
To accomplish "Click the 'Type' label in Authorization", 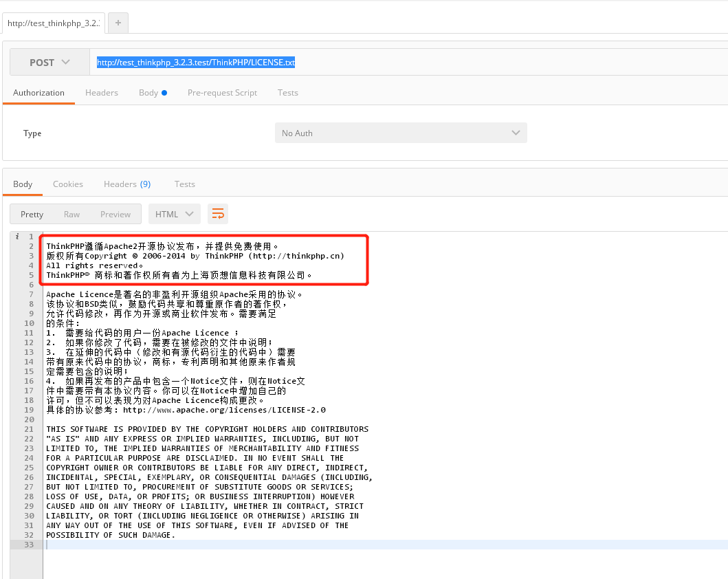I will point(32,133).
